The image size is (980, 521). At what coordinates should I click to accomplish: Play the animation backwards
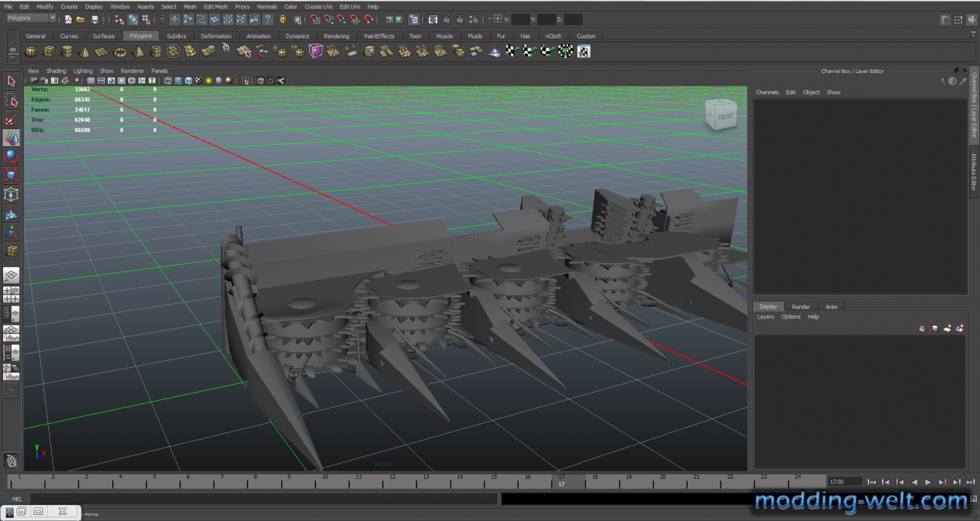[914, 482]
